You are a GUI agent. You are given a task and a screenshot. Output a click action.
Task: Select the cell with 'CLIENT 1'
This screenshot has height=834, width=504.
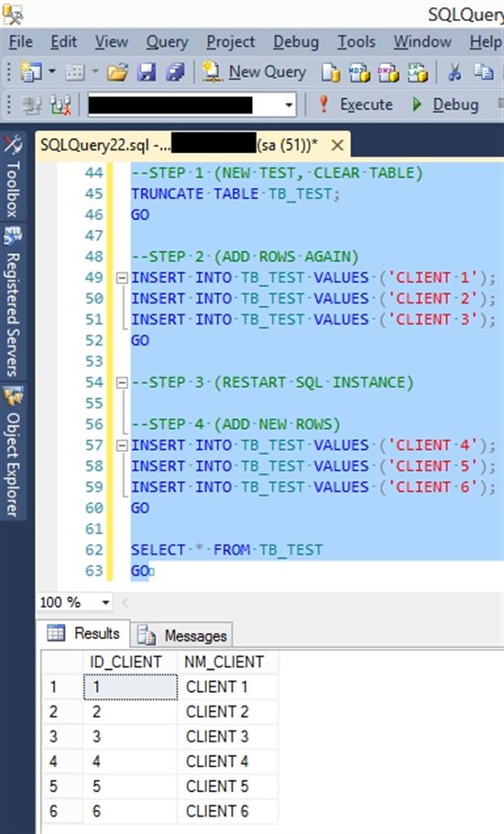coord(227,686)
